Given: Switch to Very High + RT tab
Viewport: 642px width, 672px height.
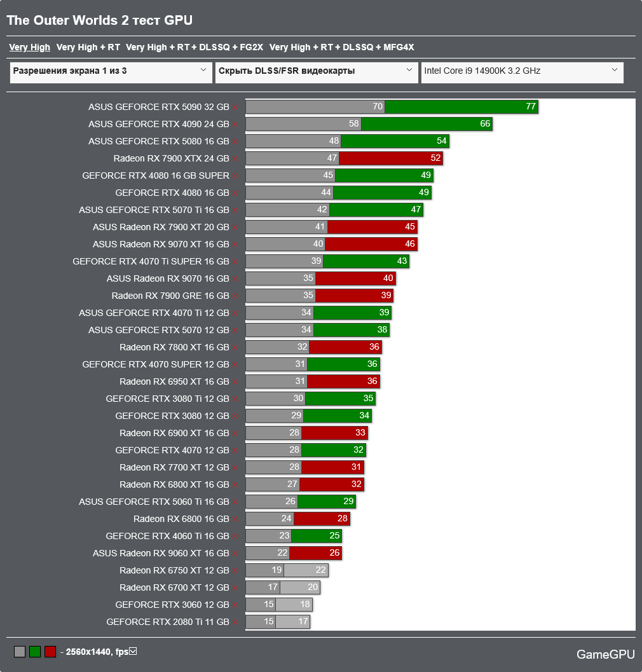Looking at the screenshot, I should (x=88, y=47).
